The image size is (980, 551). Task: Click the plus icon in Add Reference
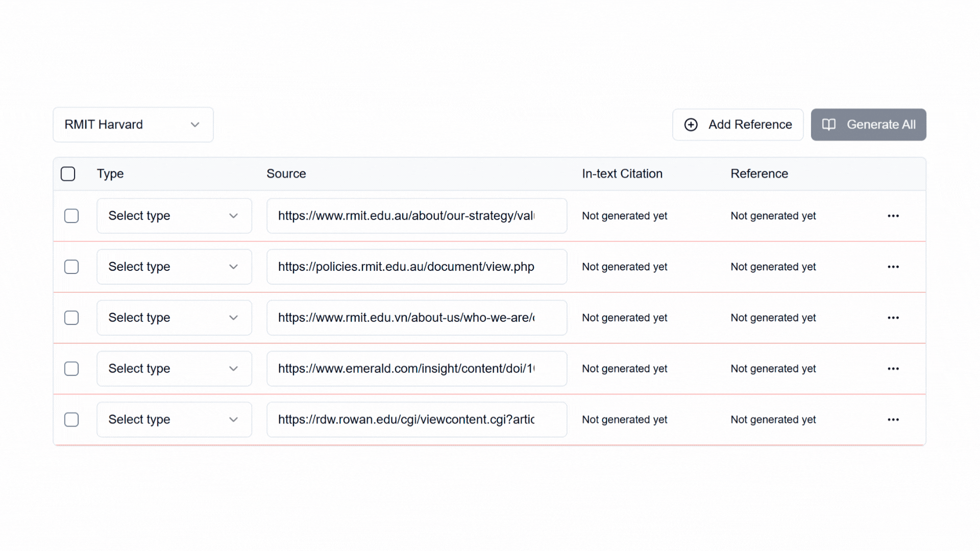[691, 124]
